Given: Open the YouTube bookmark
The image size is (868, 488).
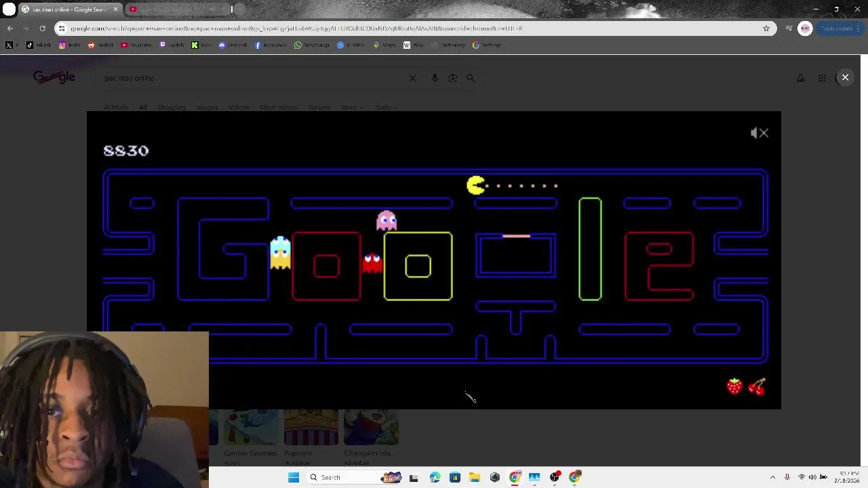Looking at the screenshot, I should click(136, 45).
